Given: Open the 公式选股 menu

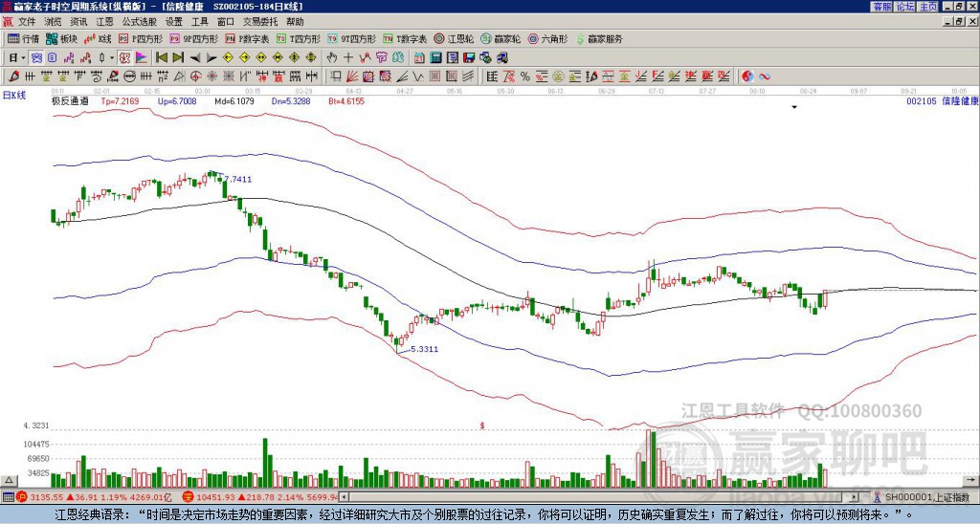Looking at the screenshot, I should coord(140,22).
